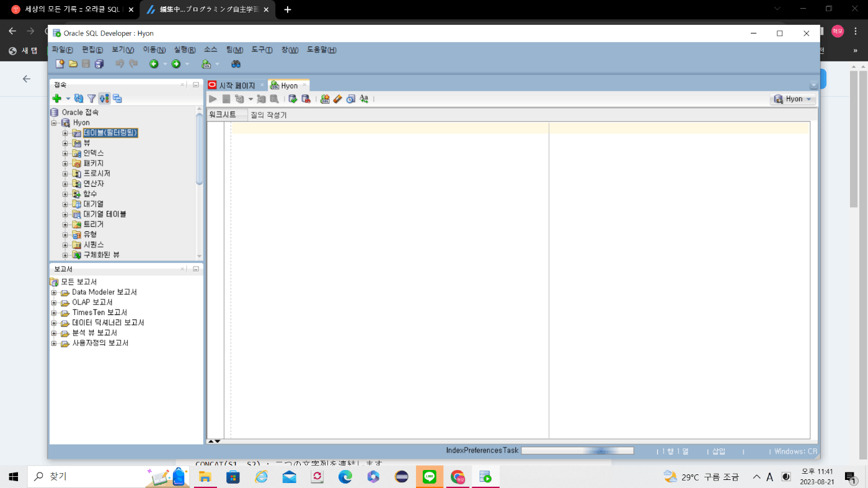Click the Commit icon in worksheet toolbar

293,99
